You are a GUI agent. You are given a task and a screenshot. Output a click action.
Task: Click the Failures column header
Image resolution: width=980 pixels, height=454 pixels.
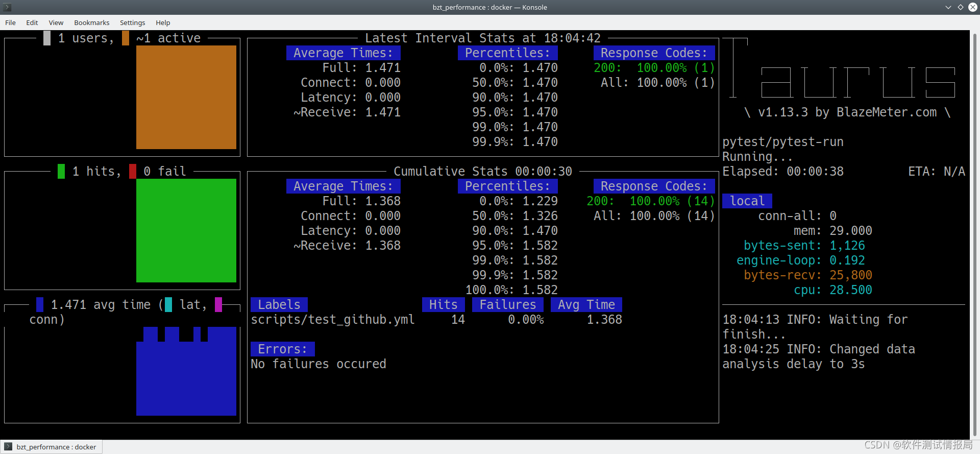(508, 305)
